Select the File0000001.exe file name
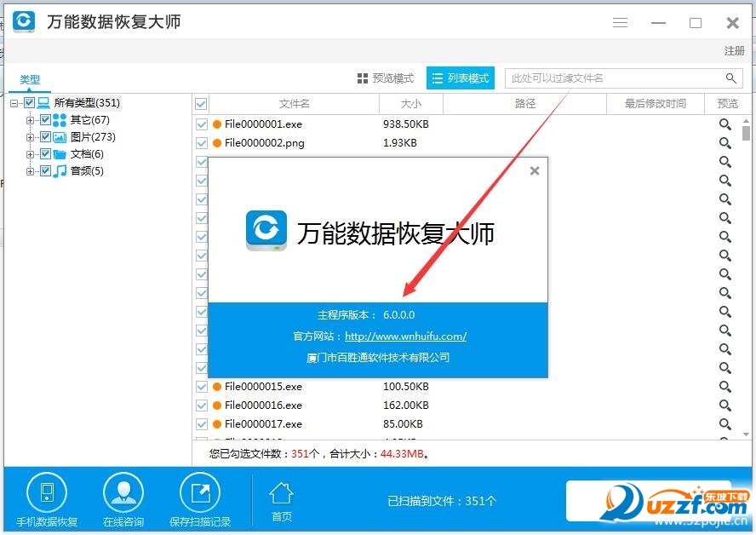Image resolution: width=756 pixels, height=535 pixels. click(x=263, y=124)
